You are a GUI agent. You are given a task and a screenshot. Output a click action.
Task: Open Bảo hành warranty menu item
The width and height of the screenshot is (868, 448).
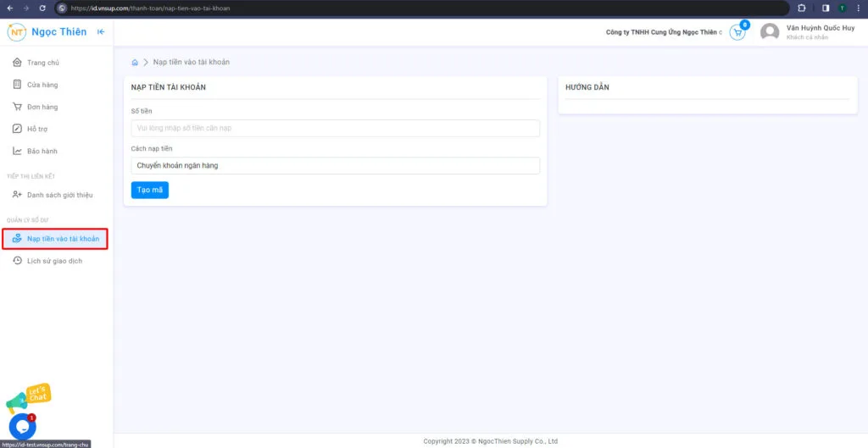(42, 151)
